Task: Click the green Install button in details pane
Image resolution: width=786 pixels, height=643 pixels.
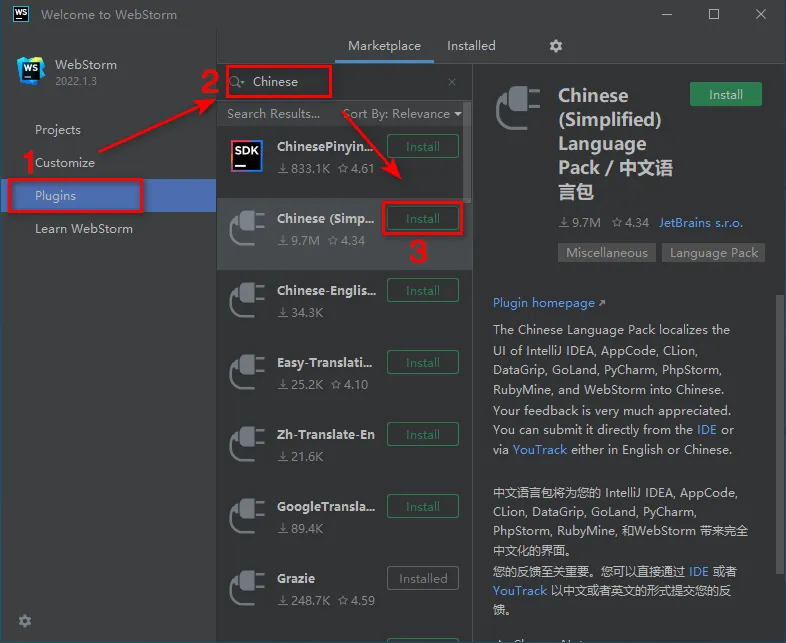Action: click(x=725, y=94)
